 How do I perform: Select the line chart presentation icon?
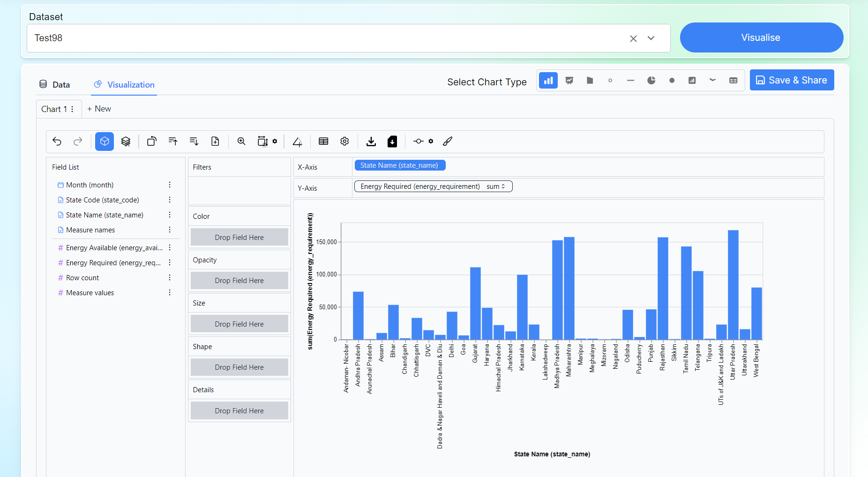pyautogui.click(x=569, y=81)
